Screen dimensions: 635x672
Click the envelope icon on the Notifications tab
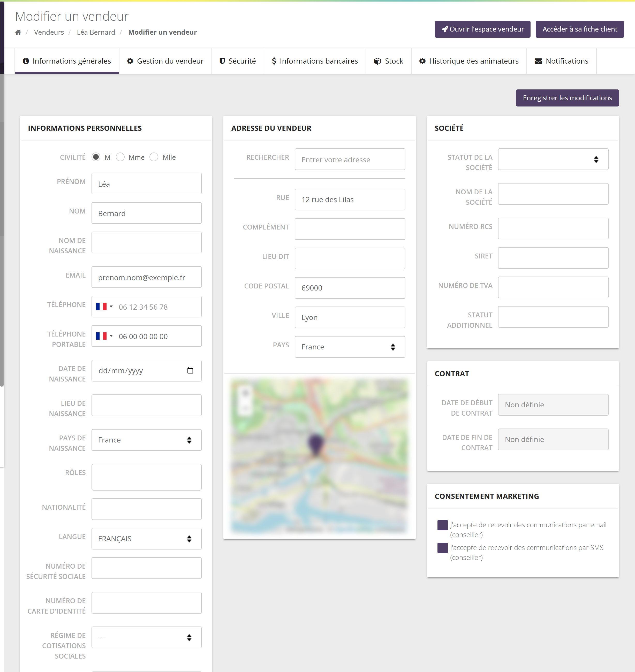click(538, 61)
